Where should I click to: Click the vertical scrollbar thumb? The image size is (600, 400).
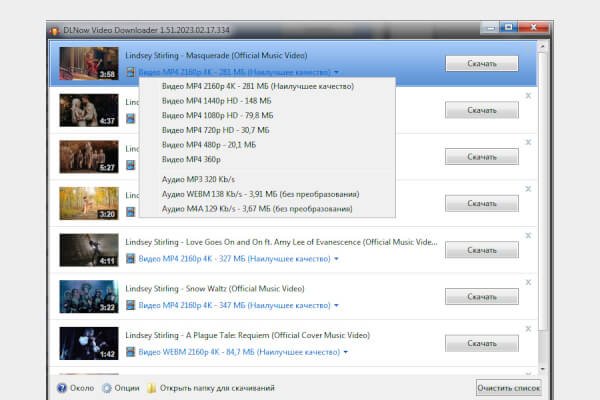pos(542,191)
